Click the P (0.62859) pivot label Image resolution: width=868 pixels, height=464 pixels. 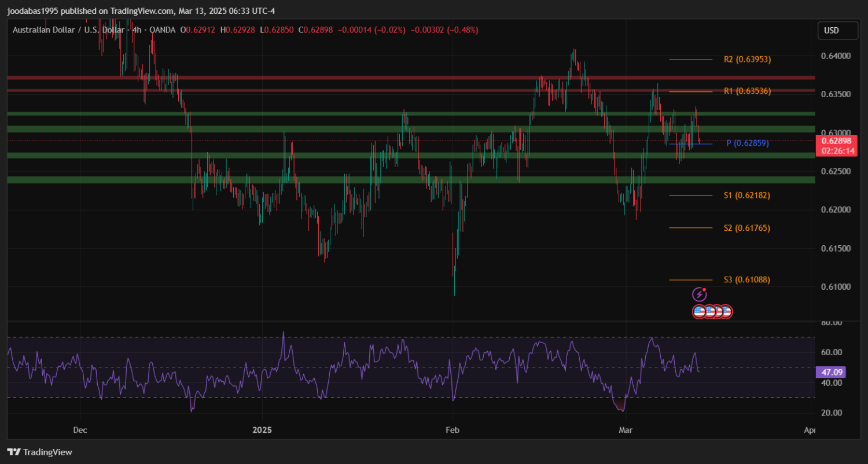point(748,143)
